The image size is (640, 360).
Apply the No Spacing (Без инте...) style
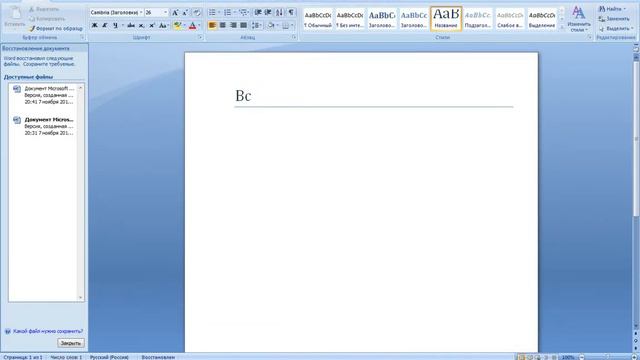click(350, 19)
